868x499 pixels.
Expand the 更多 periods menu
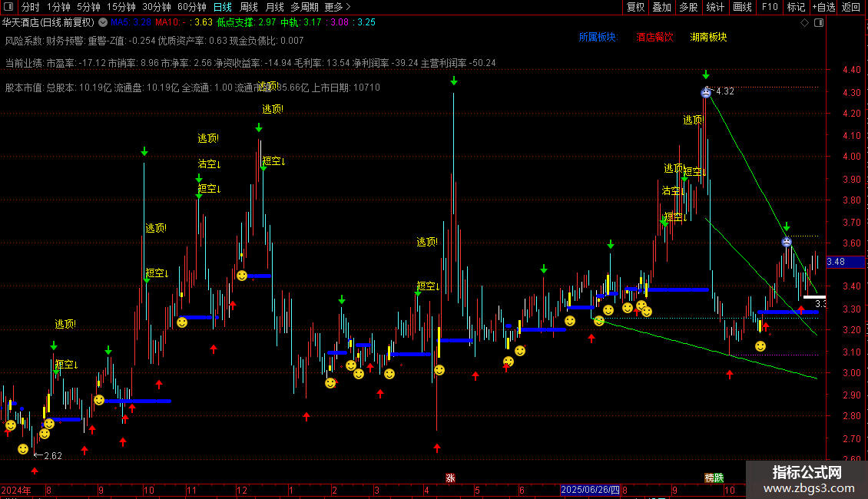point(337,7)
